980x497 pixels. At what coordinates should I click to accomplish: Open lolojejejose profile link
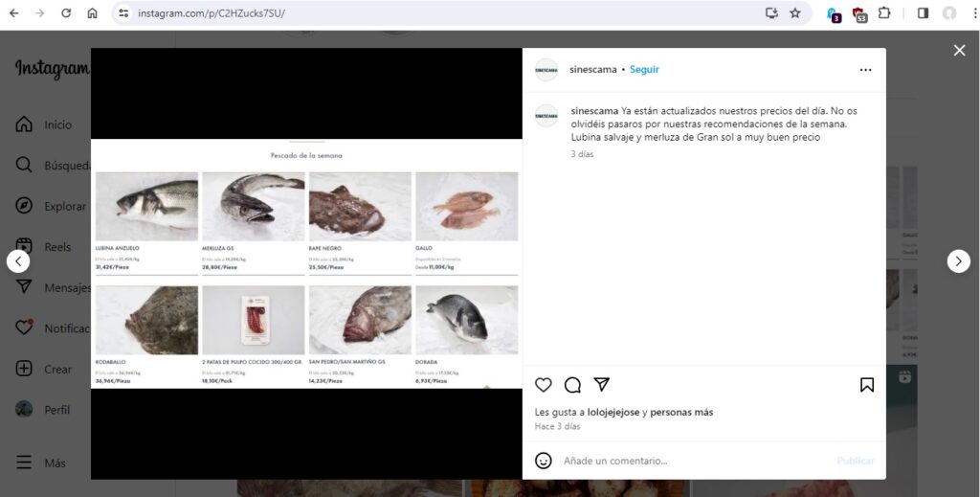click(613, 412)
